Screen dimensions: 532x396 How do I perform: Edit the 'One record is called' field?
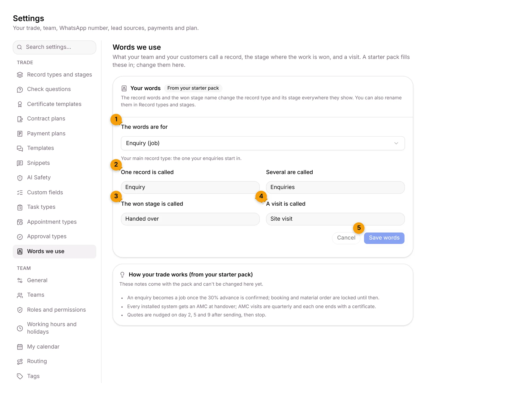coord(190,187)
